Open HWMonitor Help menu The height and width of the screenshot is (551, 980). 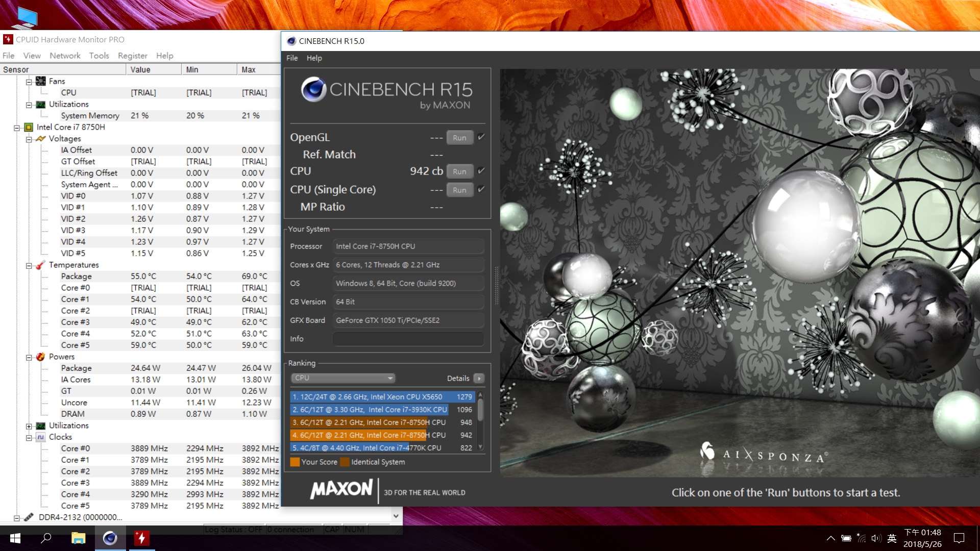[x=164, y=56]
